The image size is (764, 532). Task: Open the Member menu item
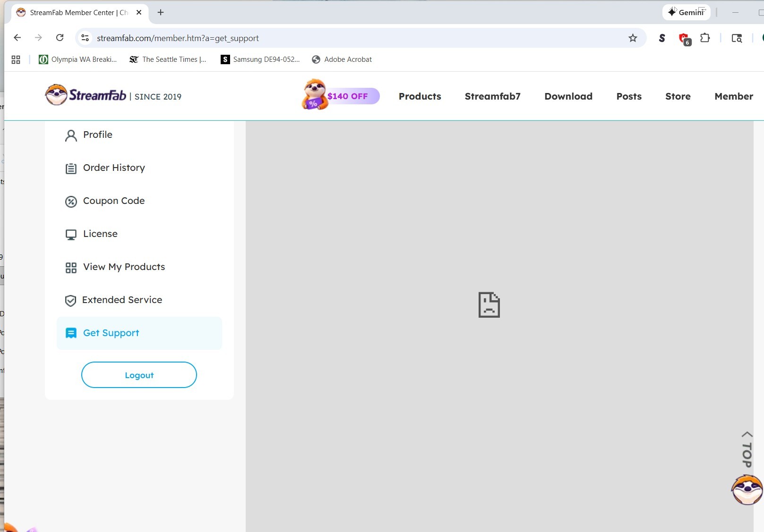tap(734, 96)
